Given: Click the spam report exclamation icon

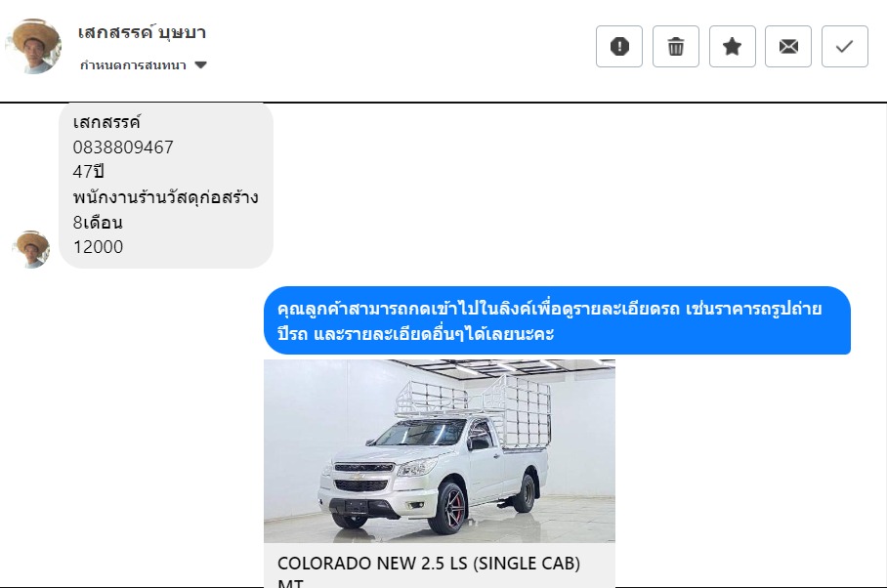Looking at the screenshot, I should 619,46.
